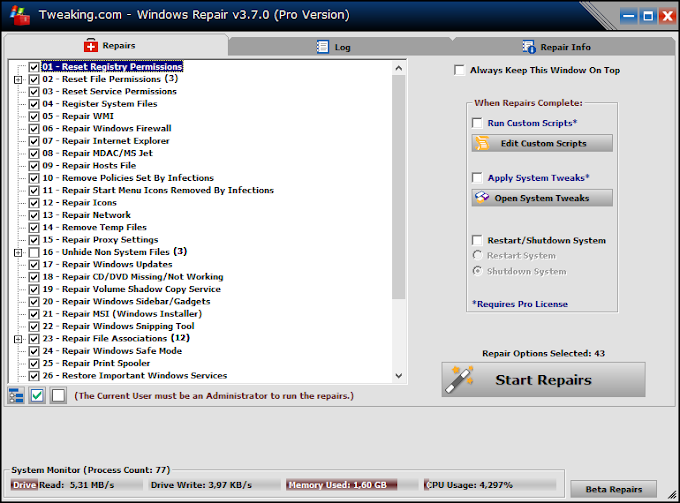Viewport: 680px width, 503px height.
Task: Select 08 - Repair MDAC/MS Jet row
Action: pos(98,153)
